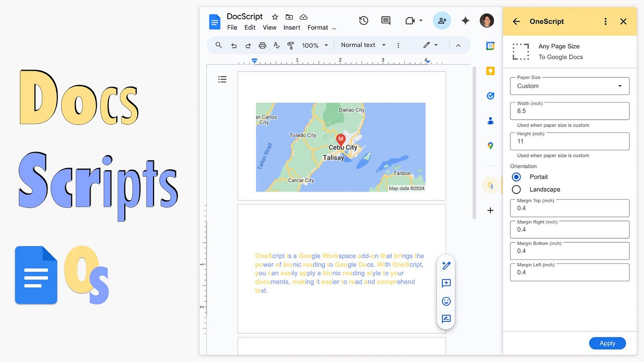The width and height of the screenshot is (644, 362).
Task: Open the editing mode pencil dropdown
Action: [x=430, y=45]
